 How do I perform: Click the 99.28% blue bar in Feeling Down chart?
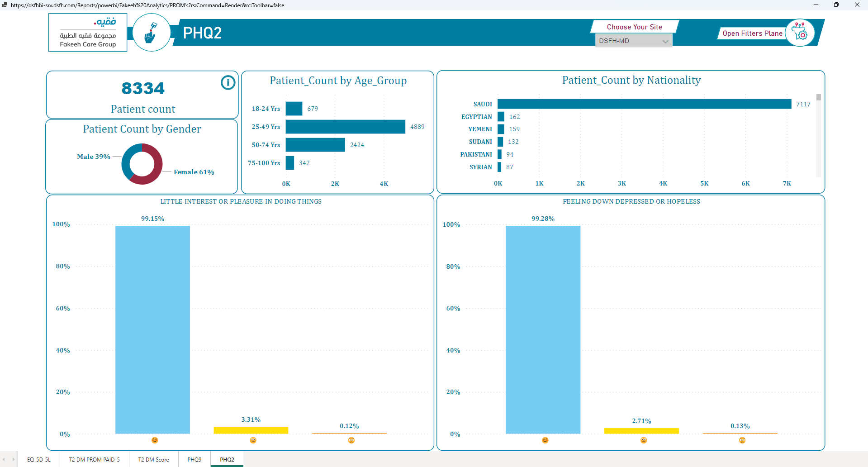[543, 330]
